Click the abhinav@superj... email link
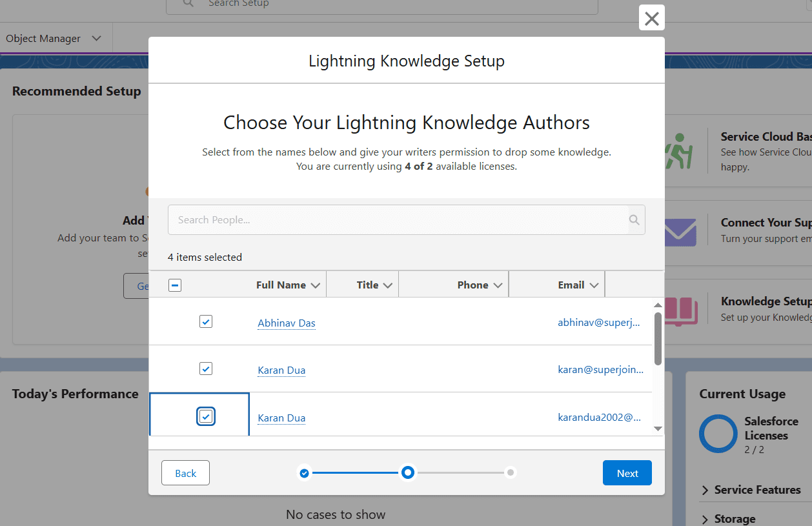Image resolution: width=812 pixels, height=526 pixels. 599,322
